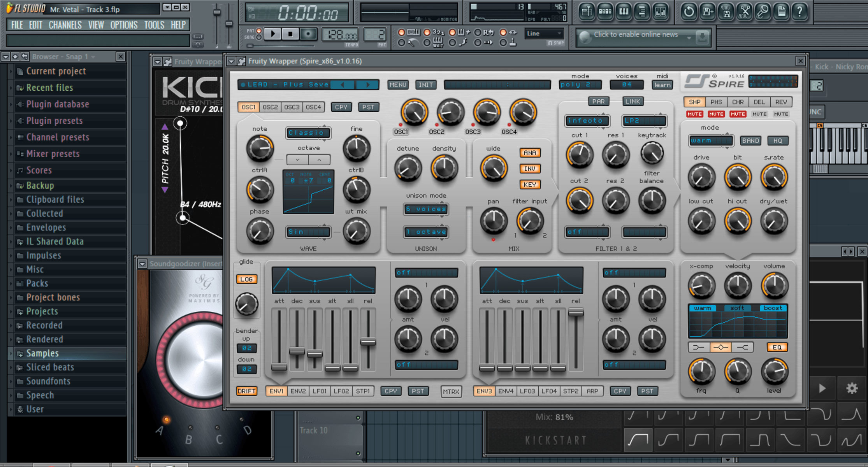Open the TOOLS menu
Image resolution: width=868 pixels, height=467 pixels.
pyautogui.click(x=154, y=25)
